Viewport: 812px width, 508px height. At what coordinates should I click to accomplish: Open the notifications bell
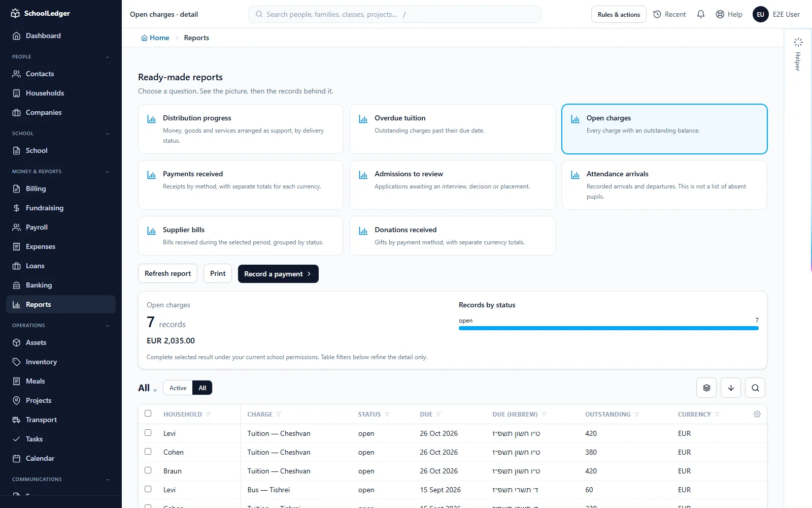pyautogui.click(x=701, y=14)
